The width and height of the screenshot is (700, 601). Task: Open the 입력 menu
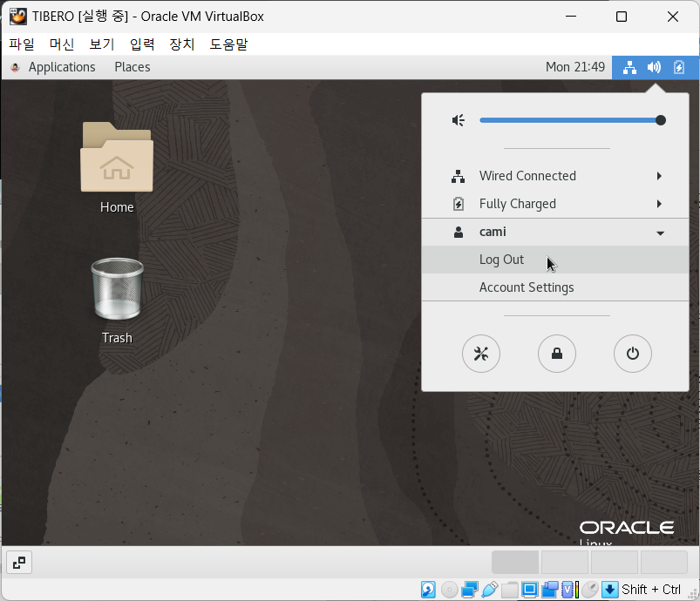click(142, 44)
